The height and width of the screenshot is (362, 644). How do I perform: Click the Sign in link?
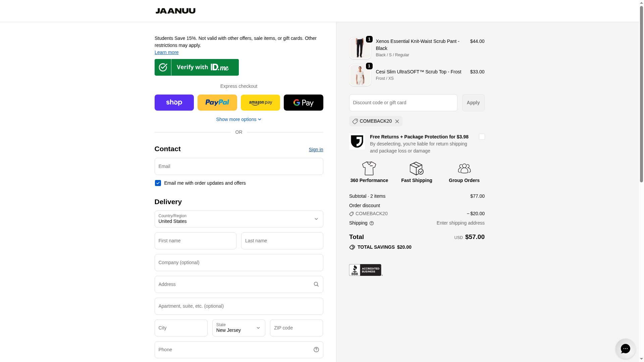pyautogui.click(x=316, y=149)
